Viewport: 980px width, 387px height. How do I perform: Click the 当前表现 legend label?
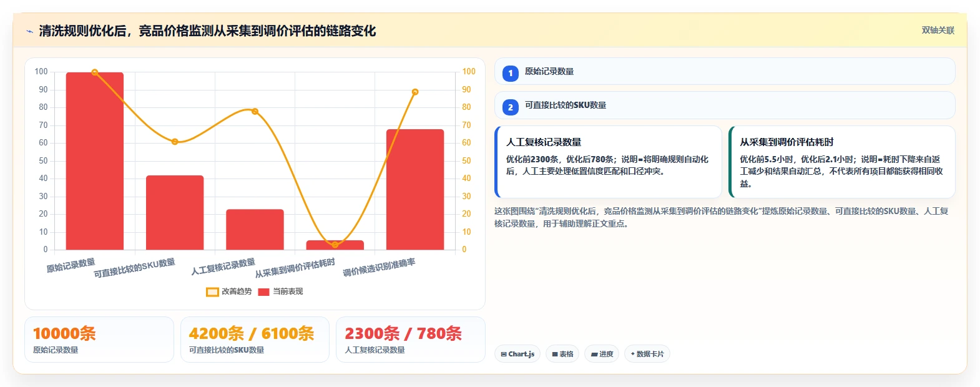tap(288, 291)
